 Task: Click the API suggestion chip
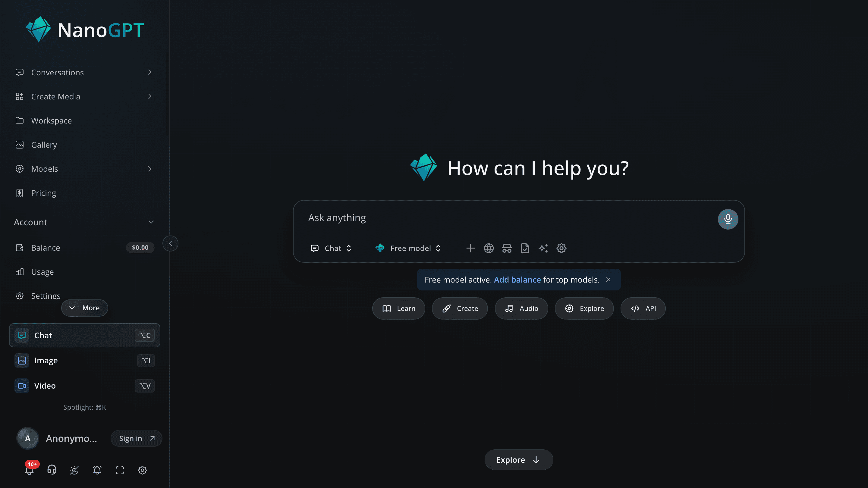pos(643,308)
